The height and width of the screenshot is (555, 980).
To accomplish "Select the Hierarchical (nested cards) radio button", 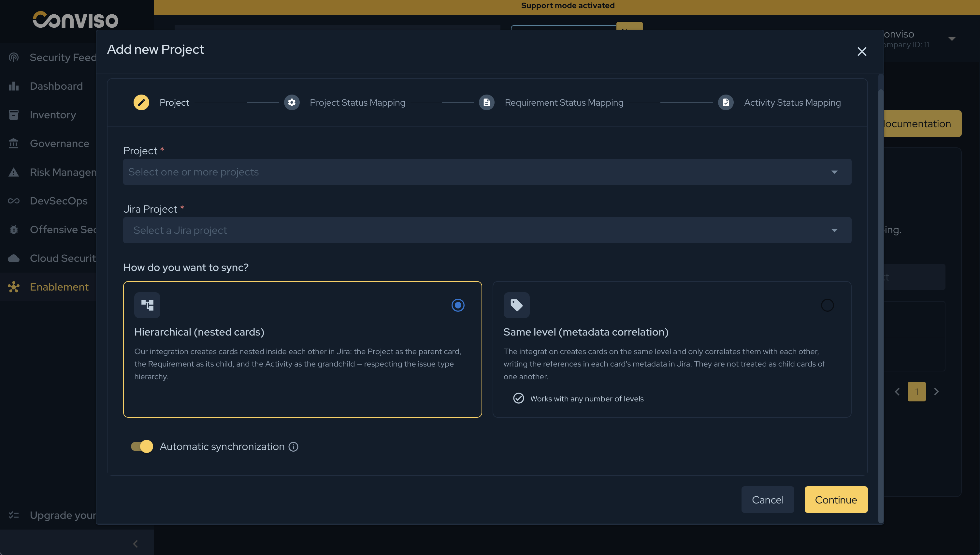I will pos(458,305).
